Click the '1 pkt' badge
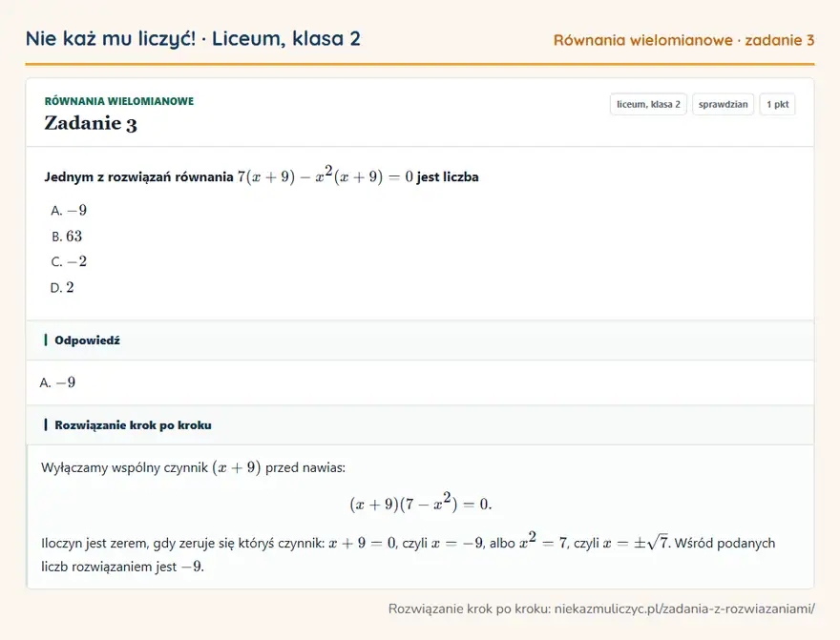The width and height of the screenshot is (840, 640). 777,104
